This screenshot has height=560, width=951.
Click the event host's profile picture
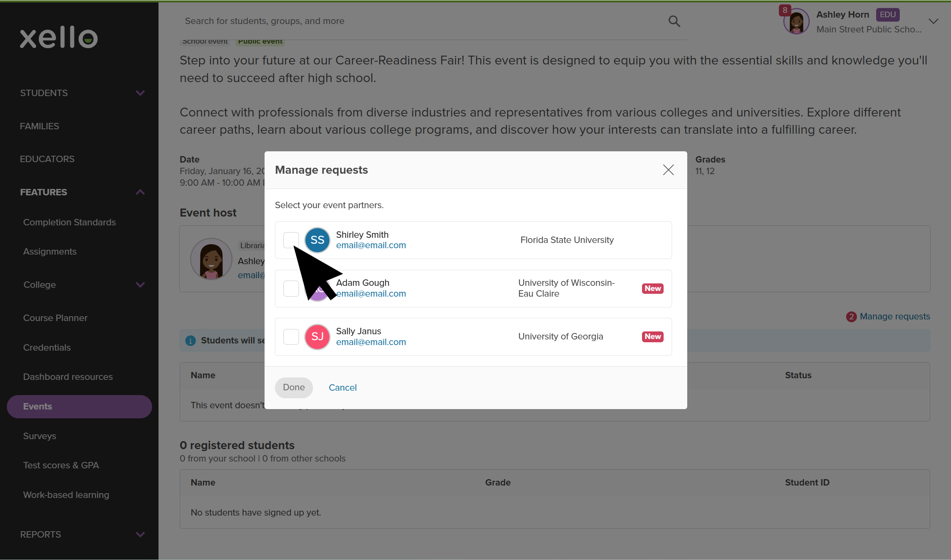click(211, 259)
